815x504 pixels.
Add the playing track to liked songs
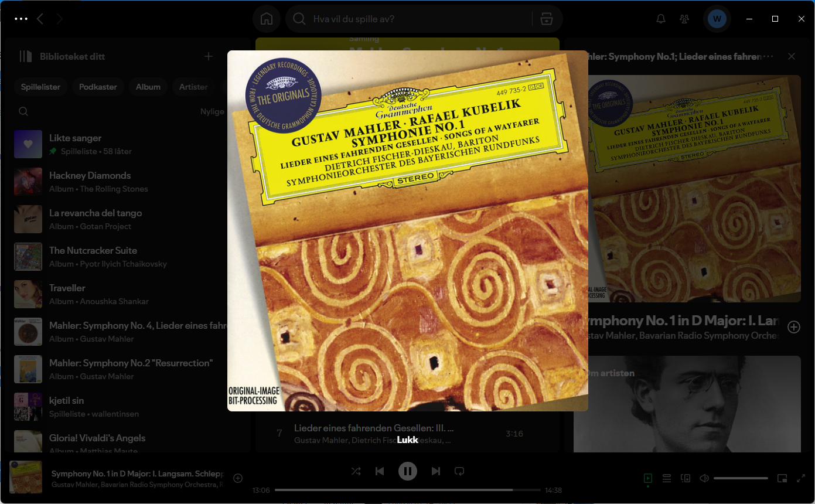click(238, 478)
